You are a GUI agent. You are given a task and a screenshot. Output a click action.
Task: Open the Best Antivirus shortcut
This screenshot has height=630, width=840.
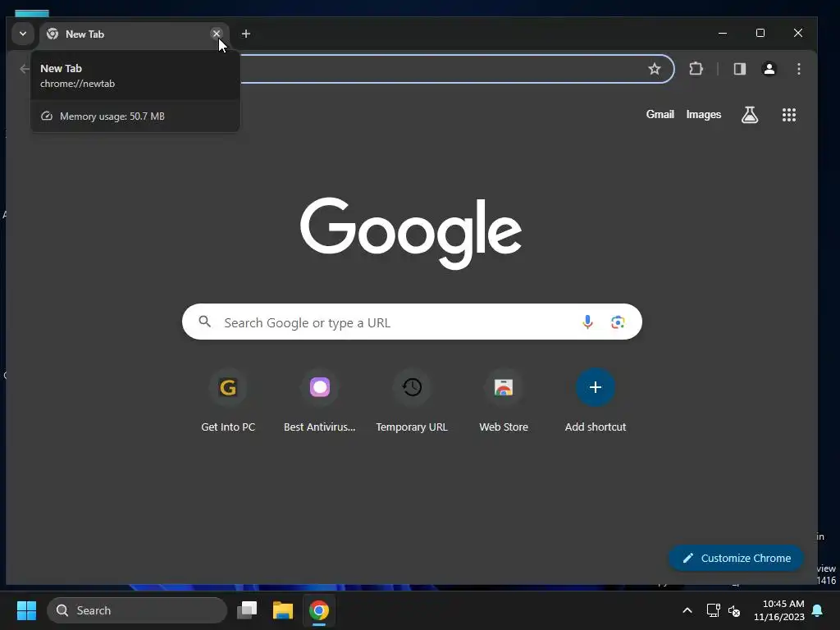(x=320, y=401)
